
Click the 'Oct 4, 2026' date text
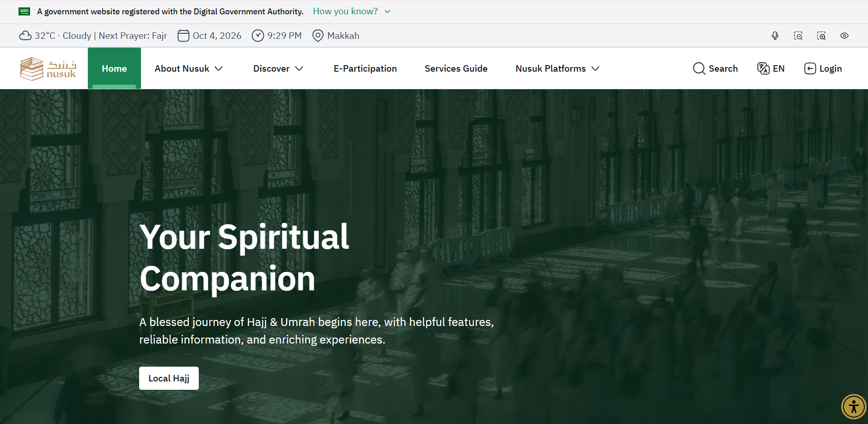(217, 36)
